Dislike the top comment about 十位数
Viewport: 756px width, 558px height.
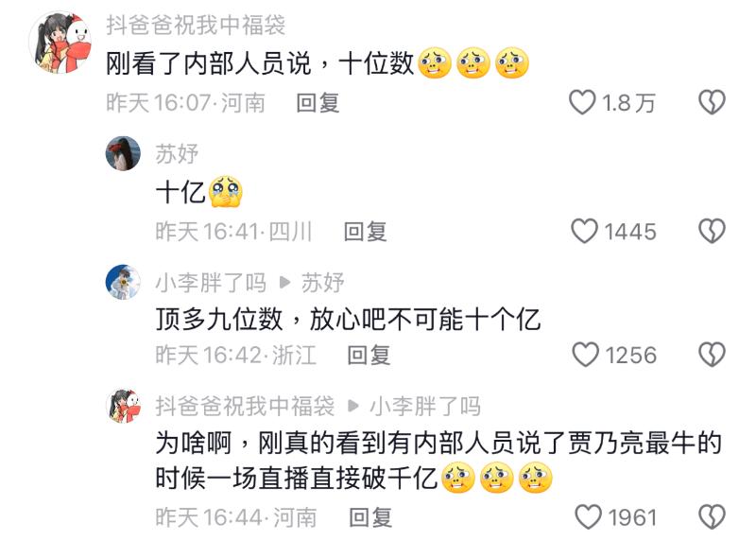click(x=713, y=102)
